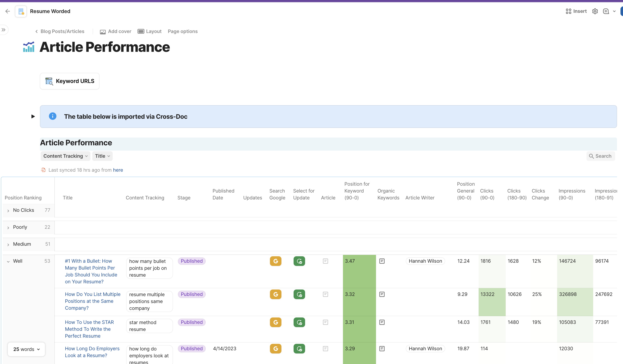
Task: Open the comments panel icon
Action: point(606,11)
